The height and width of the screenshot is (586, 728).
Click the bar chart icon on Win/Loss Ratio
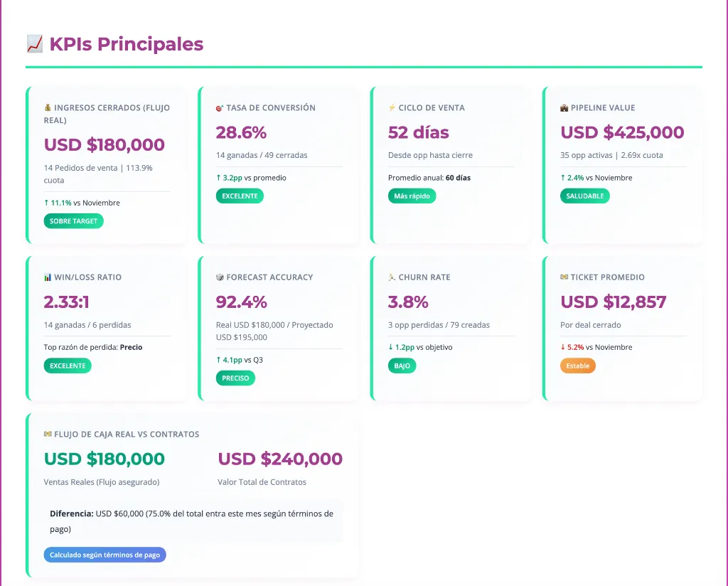tap(48, 277)
